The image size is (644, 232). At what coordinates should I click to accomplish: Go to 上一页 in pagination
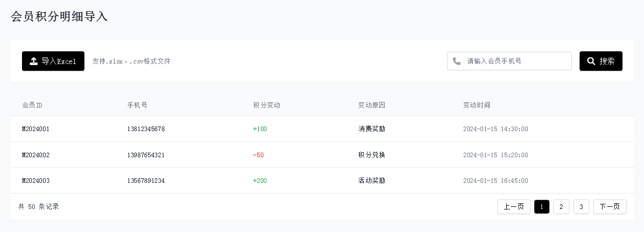514,206
